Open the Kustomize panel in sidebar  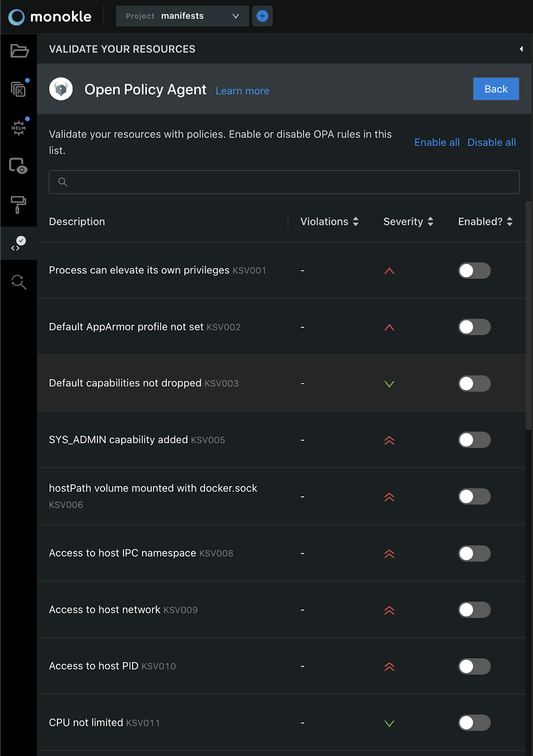(19, 89)
